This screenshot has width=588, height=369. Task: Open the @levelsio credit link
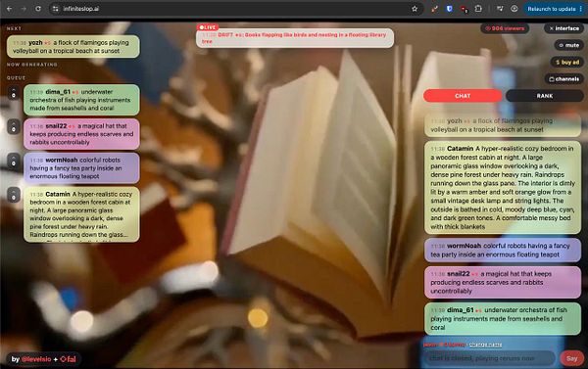click(x=36, y=359)
